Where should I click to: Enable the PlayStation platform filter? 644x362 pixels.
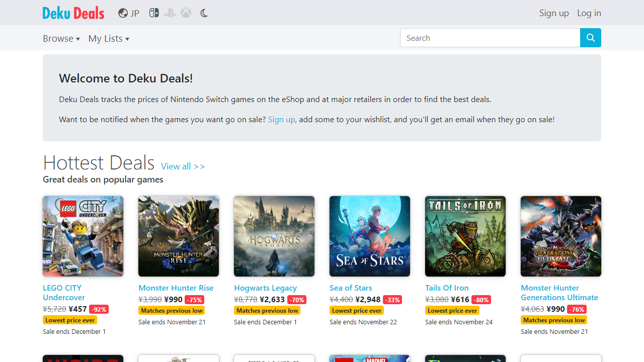[170, 13]
